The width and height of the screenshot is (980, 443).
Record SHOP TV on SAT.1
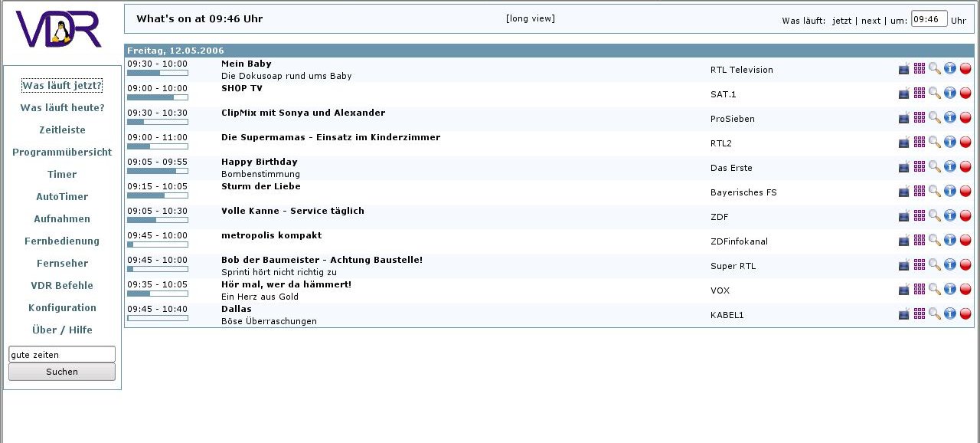965,94
